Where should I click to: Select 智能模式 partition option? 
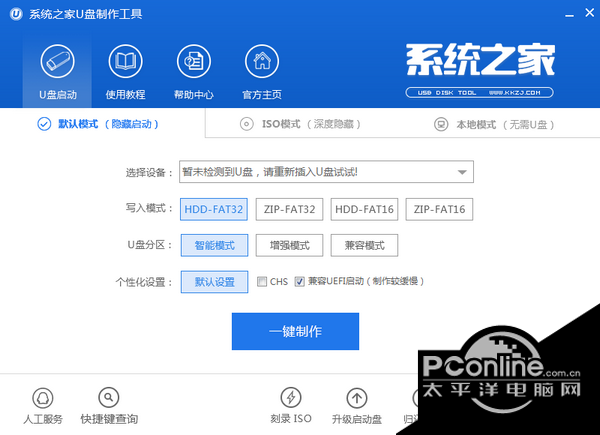(x=214, y=245)
